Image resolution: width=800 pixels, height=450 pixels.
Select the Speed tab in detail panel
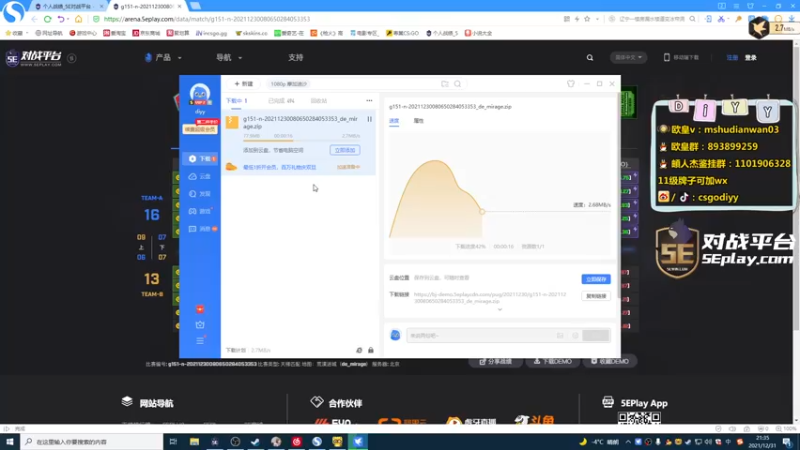[394, 121]
